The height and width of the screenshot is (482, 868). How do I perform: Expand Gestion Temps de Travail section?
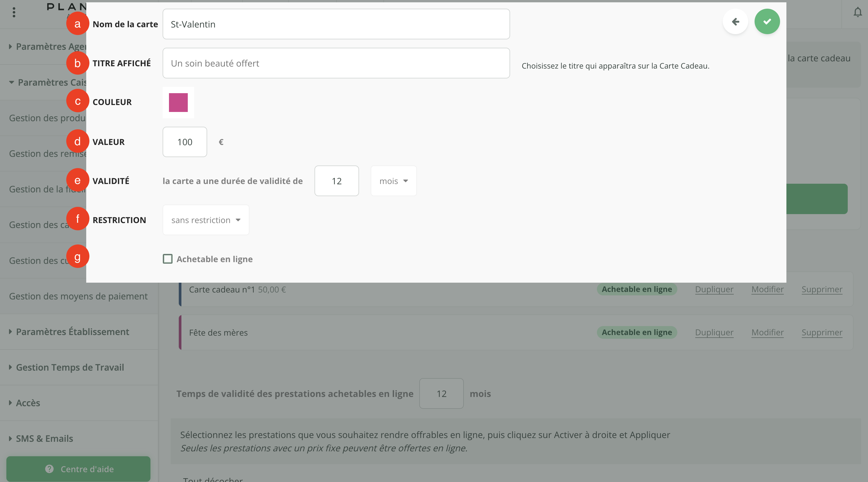[x=70, y=367]
